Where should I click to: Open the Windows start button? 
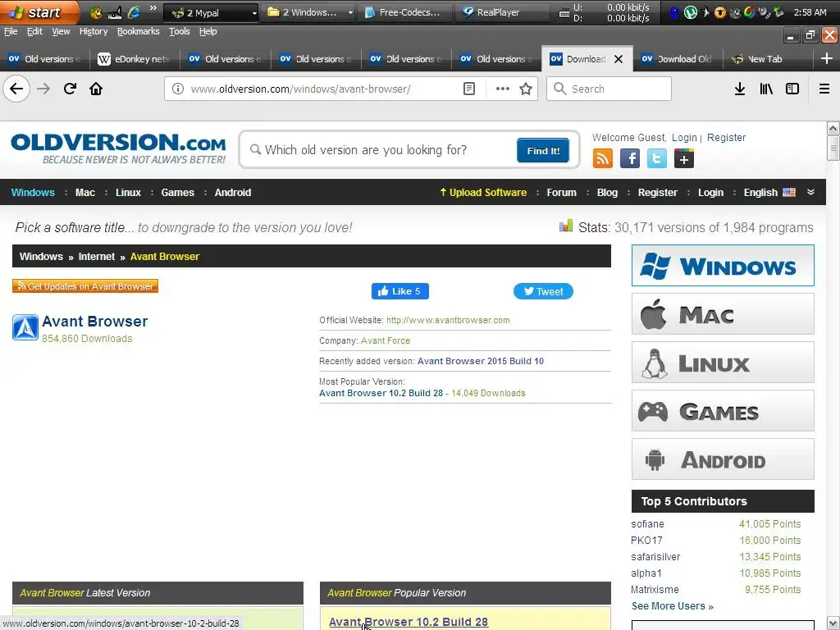coord(39,12)
